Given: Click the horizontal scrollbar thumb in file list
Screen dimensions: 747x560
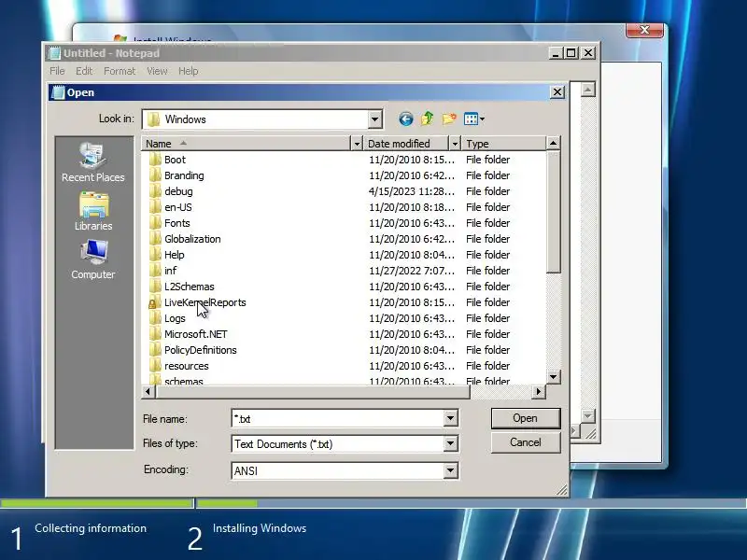Looking at the screenshot, I should (x=312, y=391).
